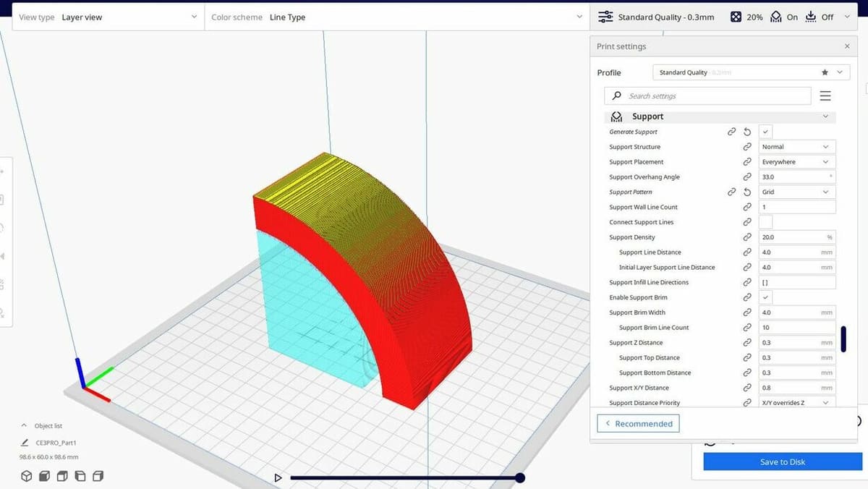
Task: Click the link icon for Support Density
Action: click(x=747, y=237)
